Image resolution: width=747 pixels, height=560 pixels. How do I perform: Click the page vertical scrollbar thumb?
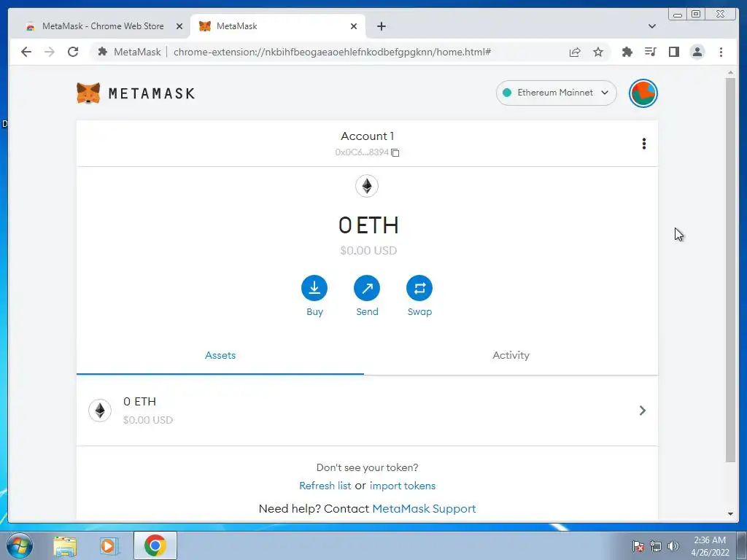point(729,269)
